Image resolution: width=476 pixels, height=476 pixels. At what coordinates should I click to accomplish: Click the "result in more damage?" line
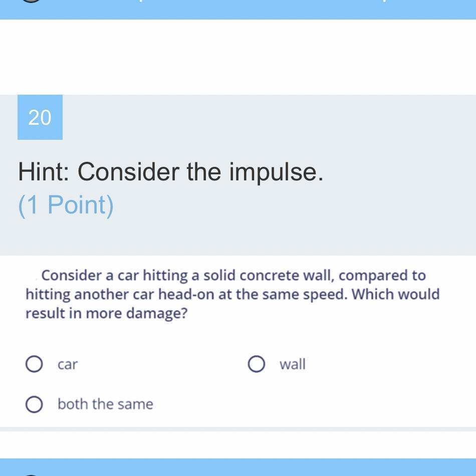[x=106, y=313]
